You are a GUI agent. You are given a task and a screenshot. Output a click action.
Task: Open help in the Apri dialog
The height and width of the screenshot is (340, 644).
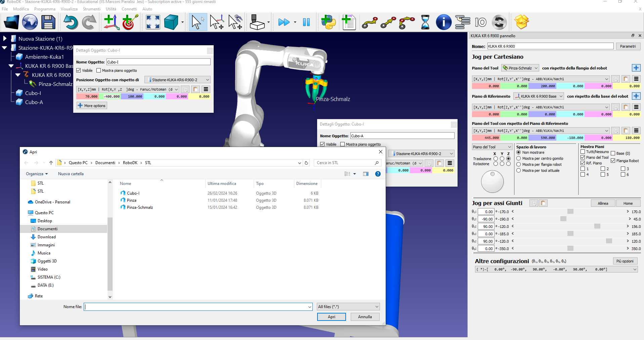point(378,174)
